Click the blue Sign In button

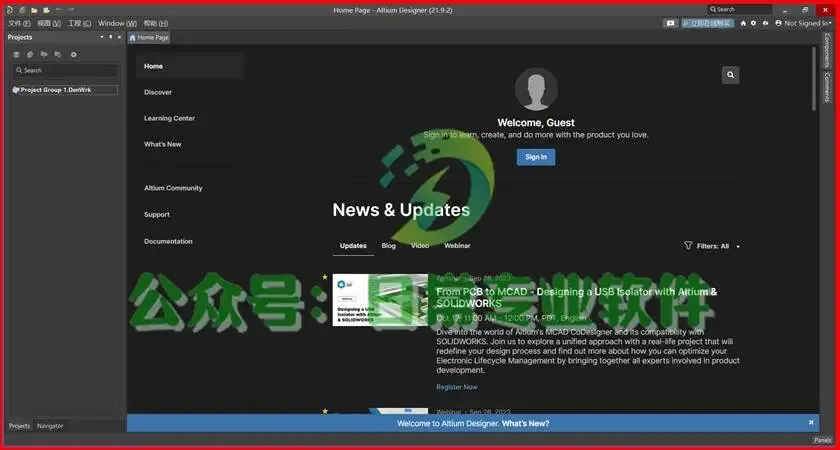536,157
